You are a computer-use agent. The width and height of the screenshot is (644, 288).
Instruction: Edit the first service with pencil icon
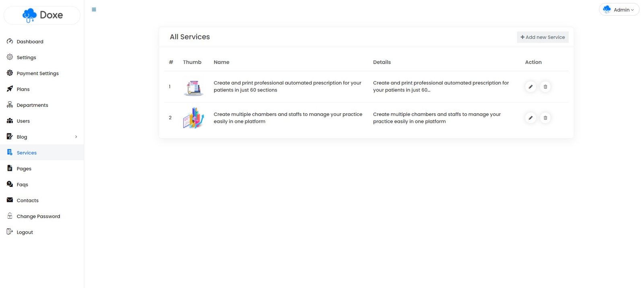[530, 87]
